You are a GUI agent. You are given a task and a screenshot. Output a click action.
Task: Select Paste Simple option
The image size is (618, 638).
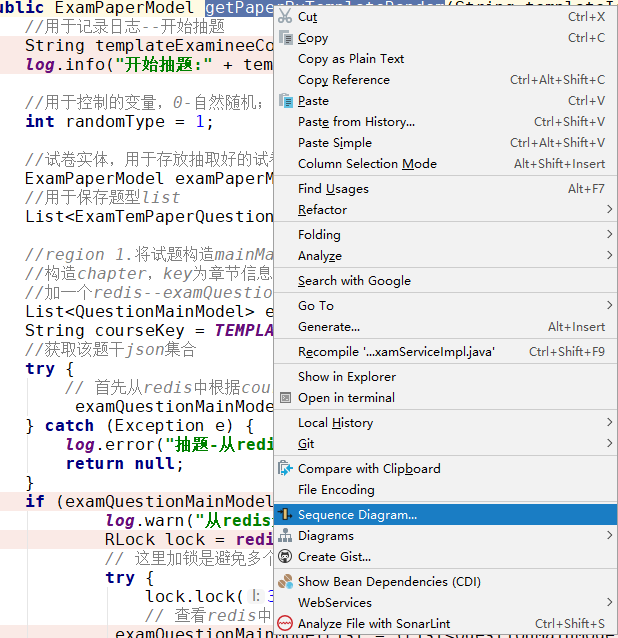point(445,142)
